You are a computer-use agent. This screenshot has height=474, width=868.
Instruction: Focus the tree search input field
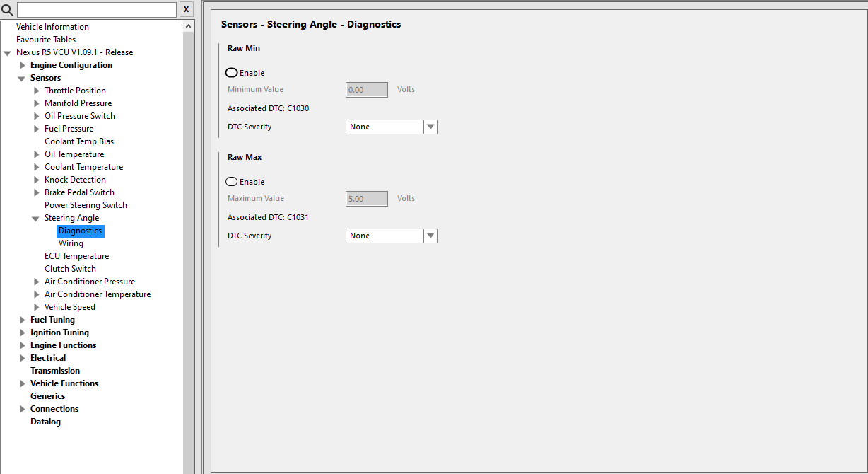click(97, 9)
